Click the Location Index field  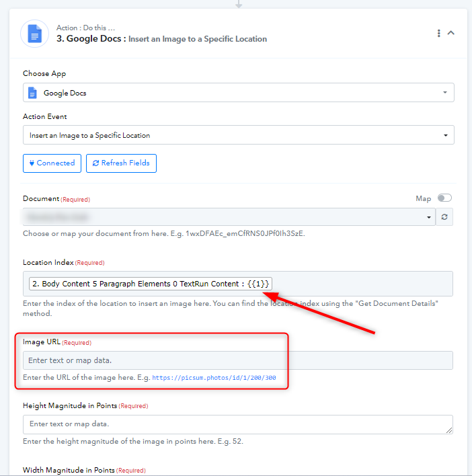238,284
